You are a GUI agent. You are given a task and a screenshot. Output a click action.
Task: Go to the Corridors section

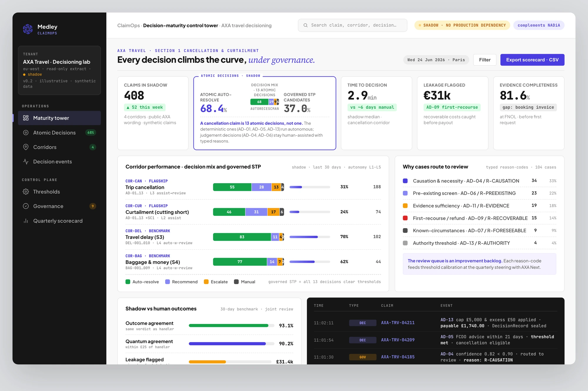59,147
